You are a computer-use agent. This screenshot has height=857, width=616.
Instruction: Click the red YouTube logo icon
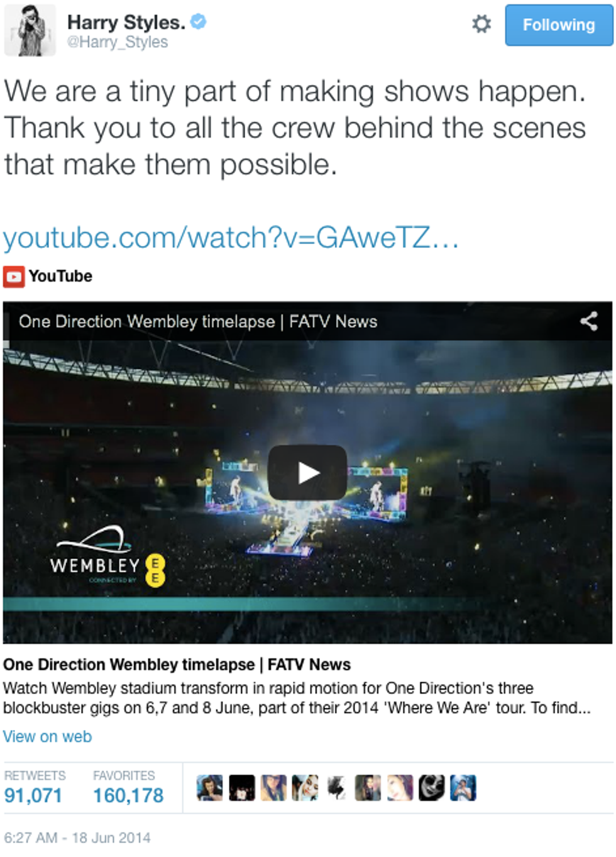pos(14,277)
